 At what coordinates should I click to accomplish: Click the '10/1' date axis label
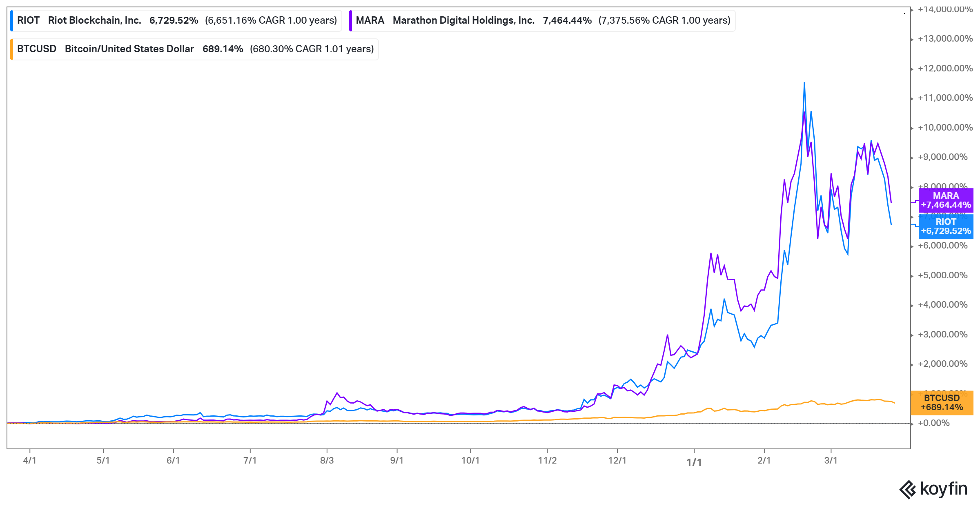[x=470, y=460]
